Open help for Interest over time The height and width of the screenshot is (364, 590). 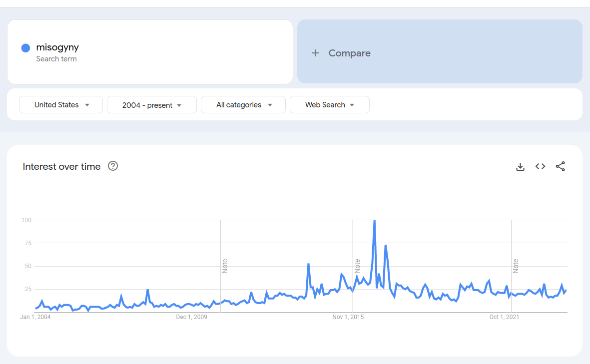tap(113, 166)
